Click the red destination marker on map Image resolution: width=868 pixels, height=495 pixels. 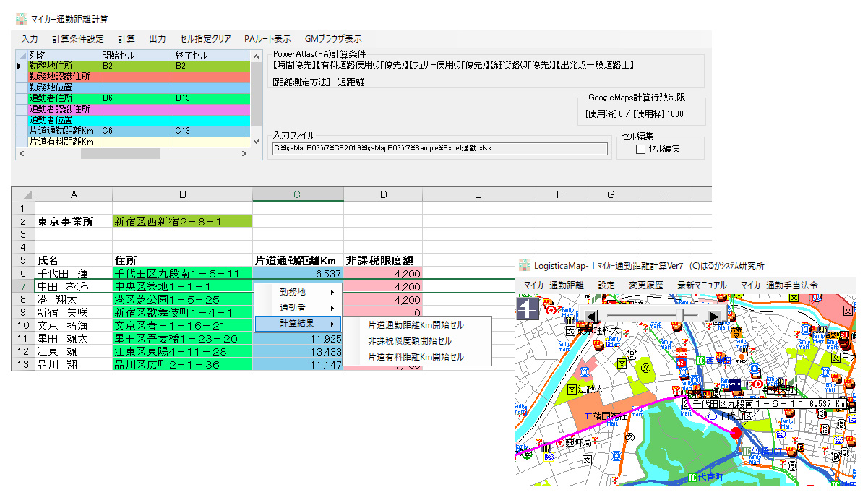[x=736, y=433]
